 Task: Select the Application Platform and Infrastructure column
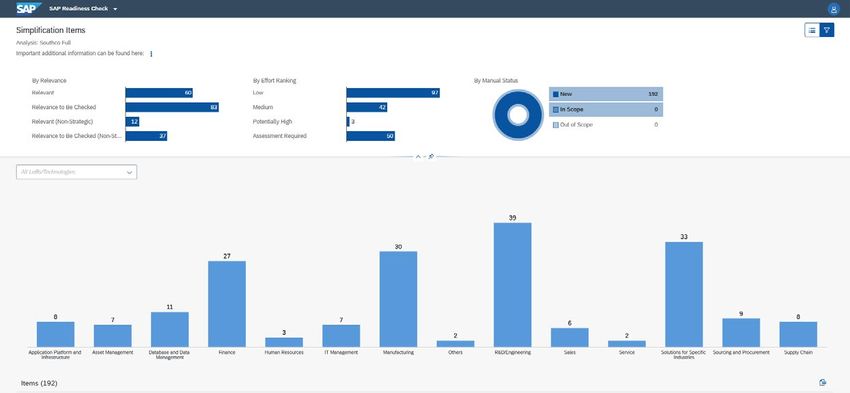click(55, 334)
